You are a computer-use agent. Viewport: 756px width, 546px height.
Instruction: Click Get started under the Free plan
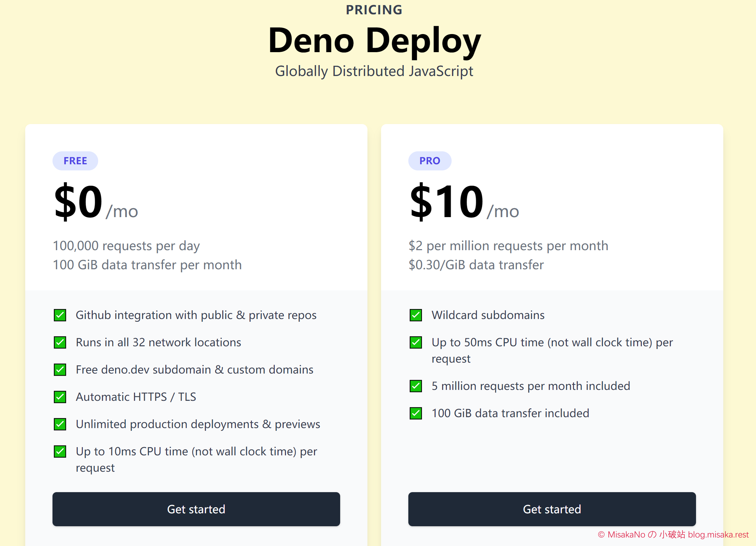coord(196,509)
